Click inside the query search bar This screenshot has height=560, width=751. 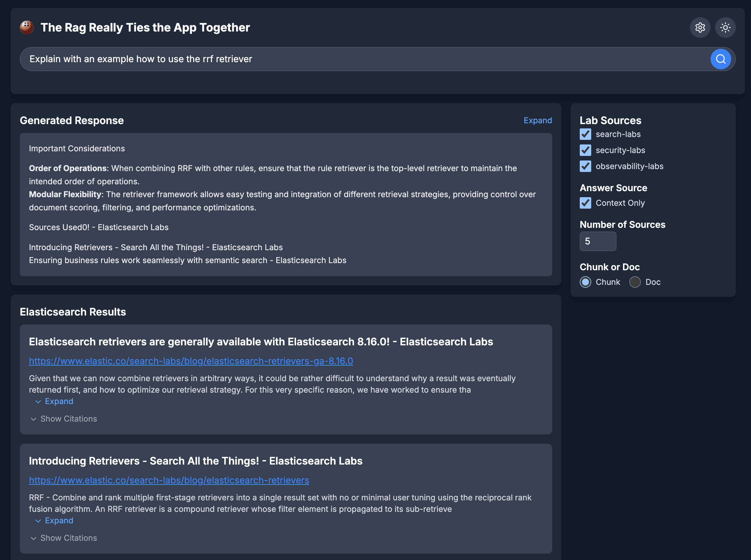[238, 59]
